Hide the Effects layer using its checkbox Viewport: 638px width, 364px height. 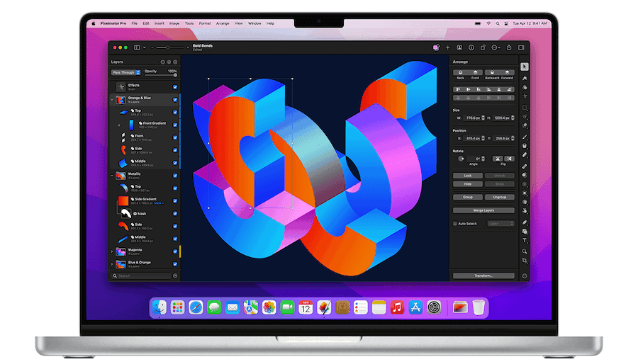coord(175,87)
